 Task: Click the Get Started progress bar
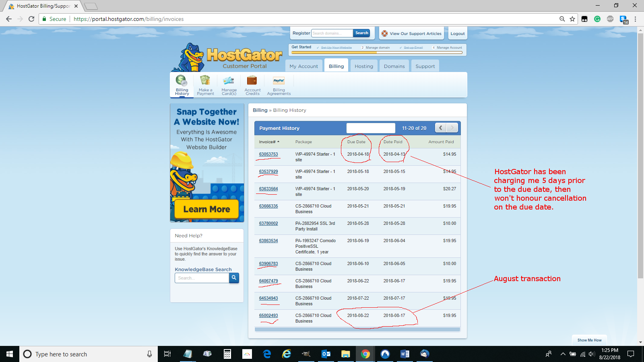(x=377, y=53)
